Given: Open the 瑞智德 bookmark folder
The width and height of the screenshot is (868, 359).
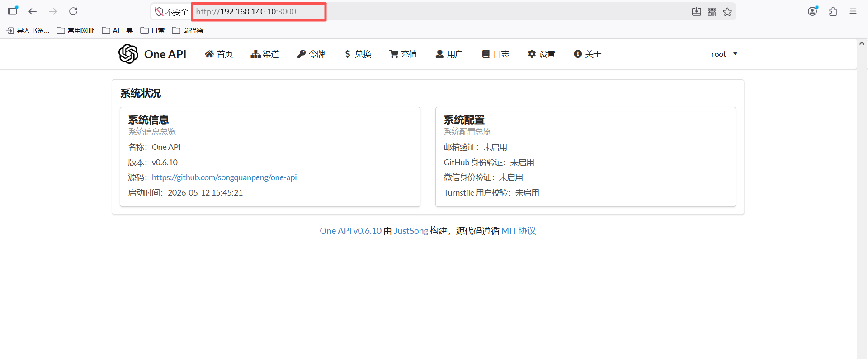Looking at the screenshot, I should (x=188, y=30).
